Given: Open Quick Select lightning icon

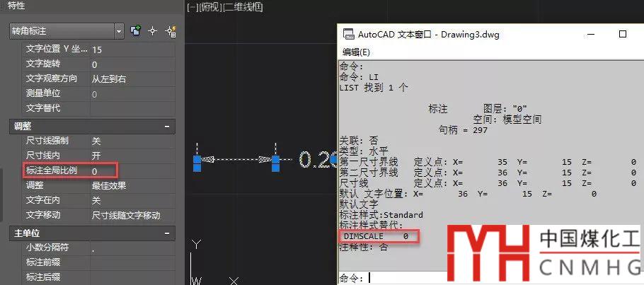Looking at the screenshot, I should click(171, 31).
